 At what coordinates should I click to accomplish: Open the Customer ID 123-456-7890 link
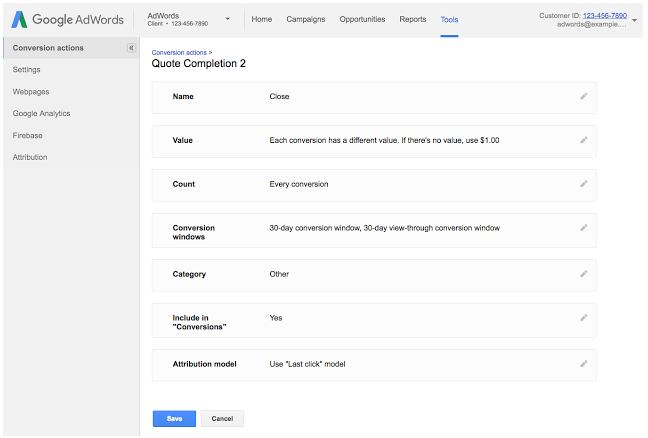point(605,16)
